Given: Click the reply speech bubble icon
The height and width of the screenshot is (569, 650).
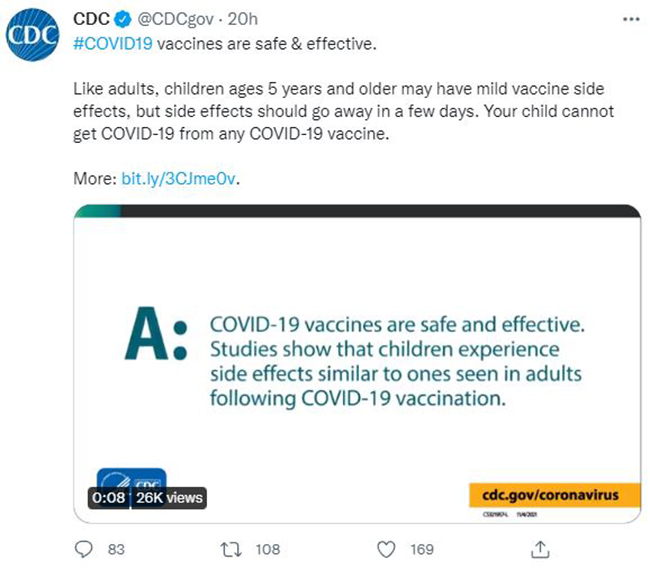Looking at the screenshot, I should pyautogui.click(x=83, y=549).
